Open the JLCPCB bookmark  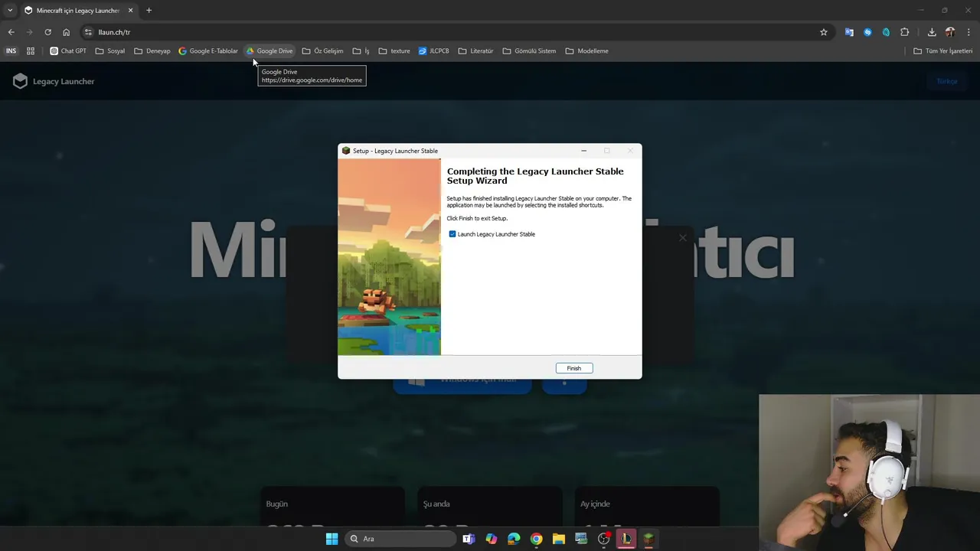[x=434, y=51]
